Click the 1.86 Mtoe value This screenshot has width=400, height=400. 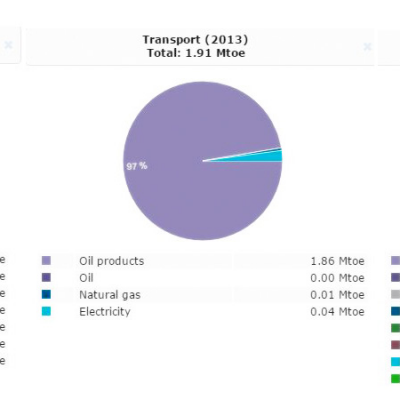click(x=337, y=261)
